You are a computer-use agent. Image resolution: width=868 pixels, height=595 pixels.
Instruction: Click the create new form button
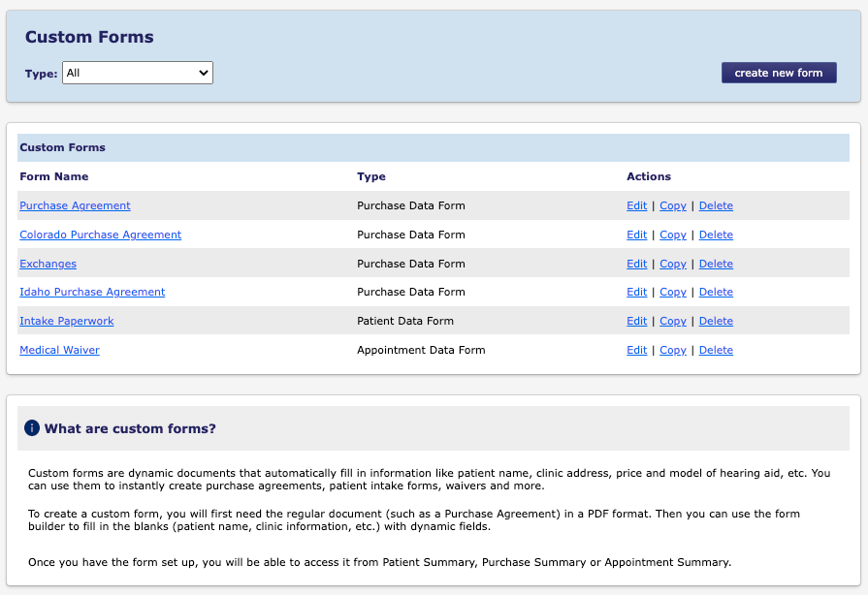(779, 73)
